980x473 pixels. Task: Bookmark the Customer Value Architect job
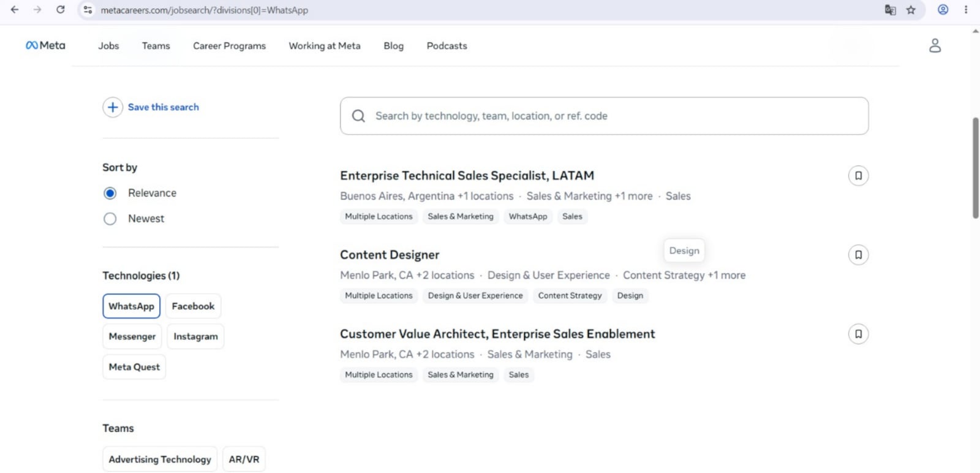tap(858, 334)
